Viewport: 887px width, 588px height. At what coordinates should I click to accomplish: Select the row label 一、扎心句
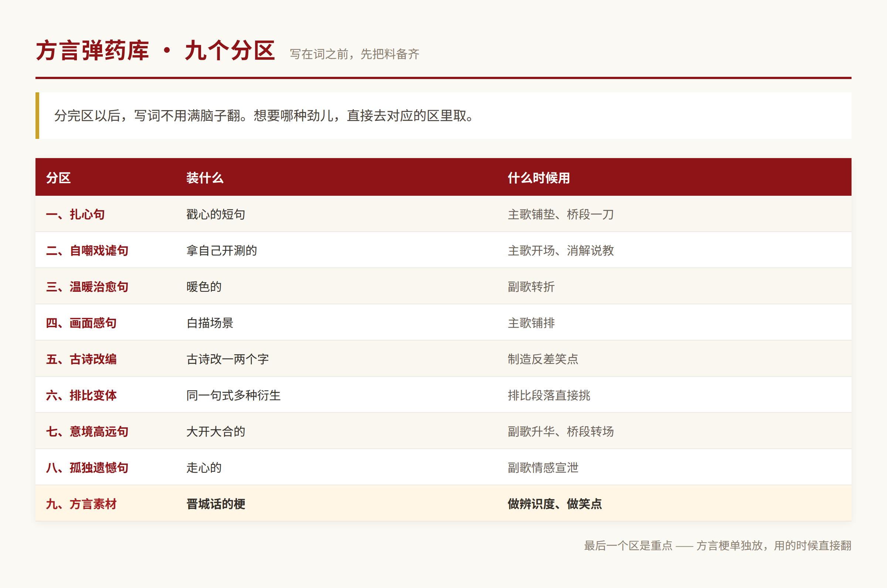point(75,214)
